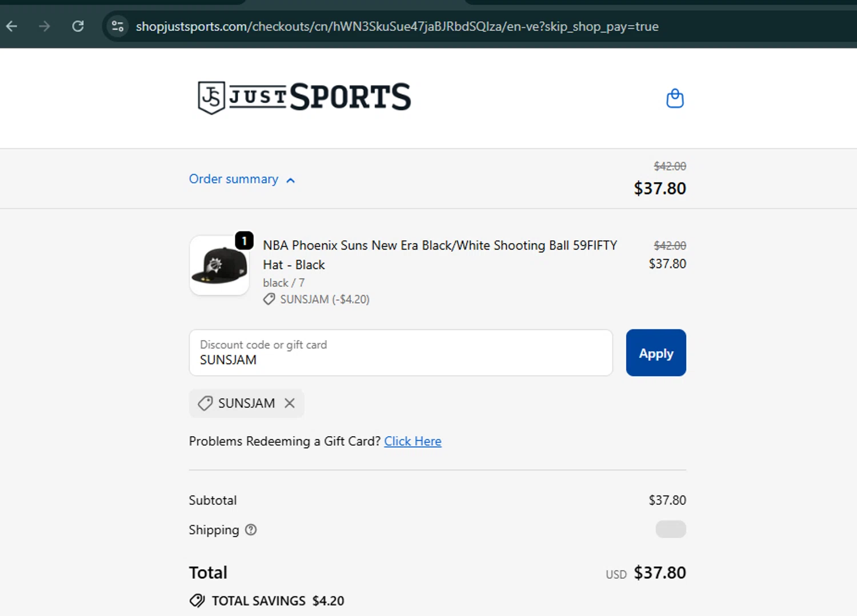Go forward to the next page
Viewport: 857px width, 616px height.
(x=45, y=26)
